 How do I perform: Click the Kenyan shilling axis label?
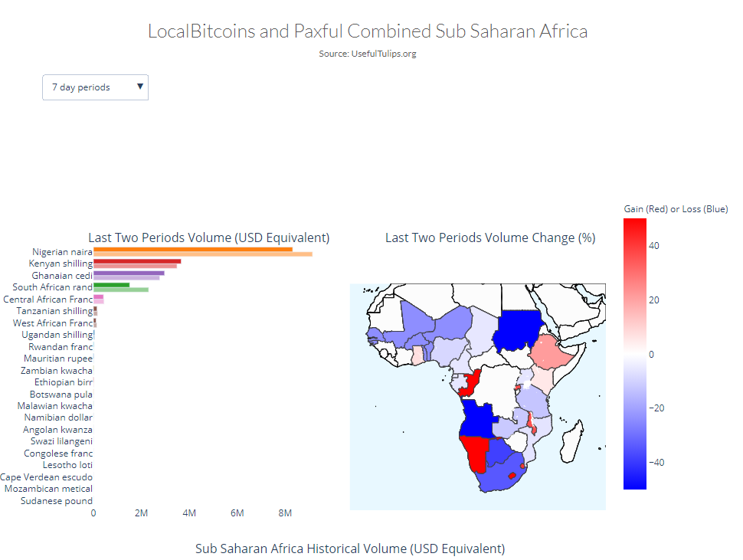[61, 264]
